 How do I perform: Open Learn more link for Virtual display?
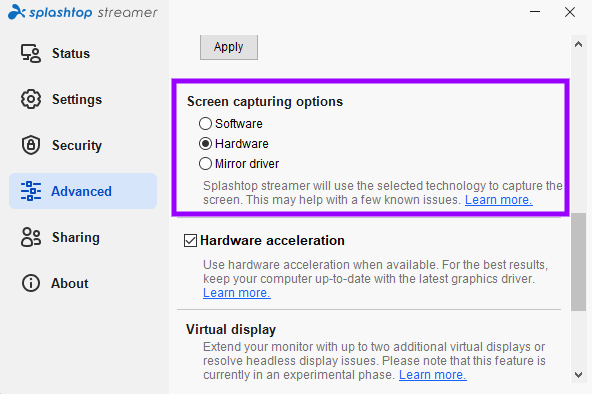pyautogui.click(x=433, y=375)
